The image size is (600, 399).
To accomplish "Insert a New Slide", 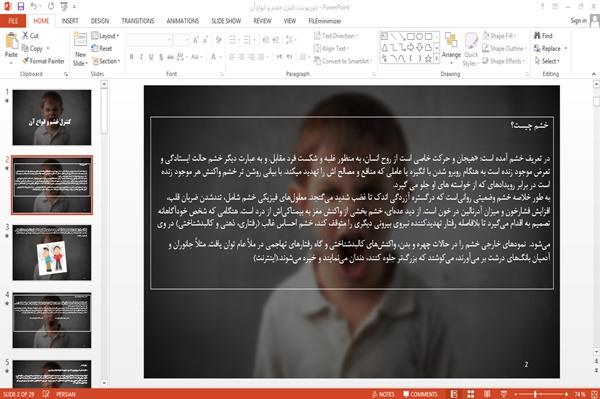I will pos(80,50).
